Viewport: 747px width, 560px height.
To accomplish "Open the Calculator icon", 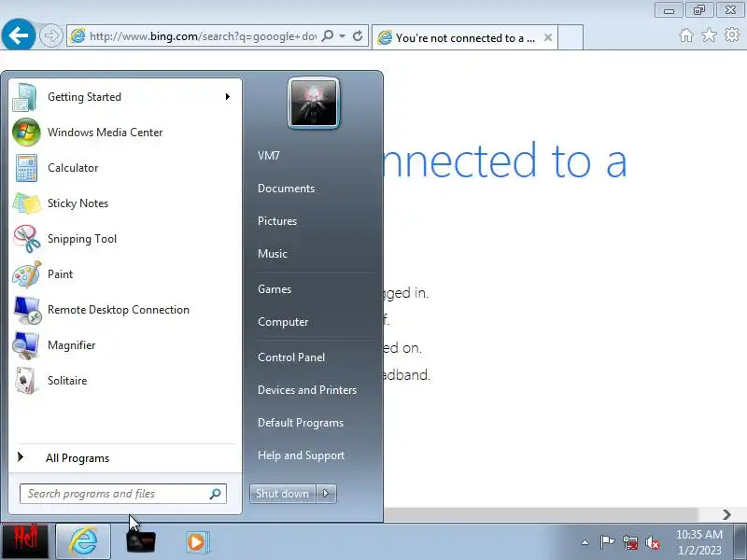I will 26,168.
